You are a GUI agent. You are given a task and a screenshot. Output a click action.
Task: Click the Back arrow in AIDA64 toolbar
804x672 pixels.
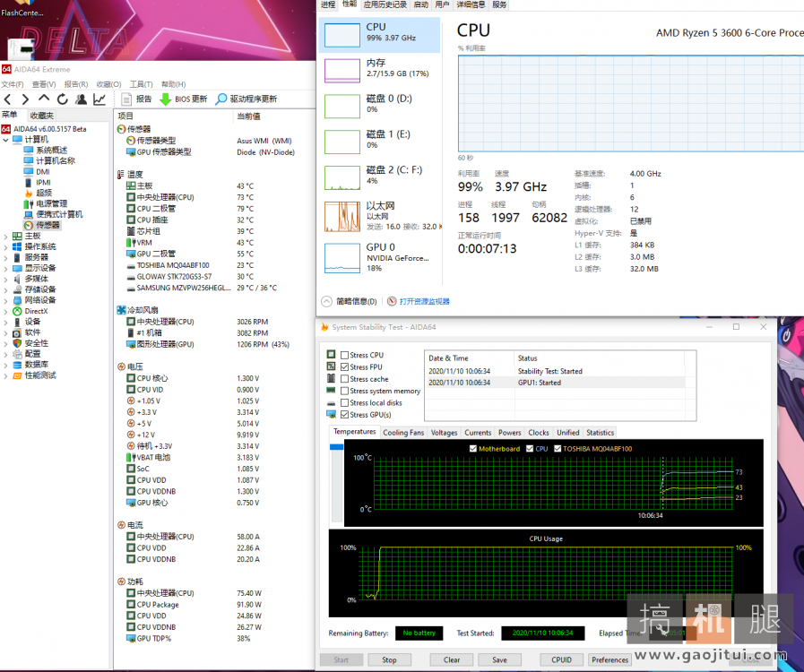point(8,99)
